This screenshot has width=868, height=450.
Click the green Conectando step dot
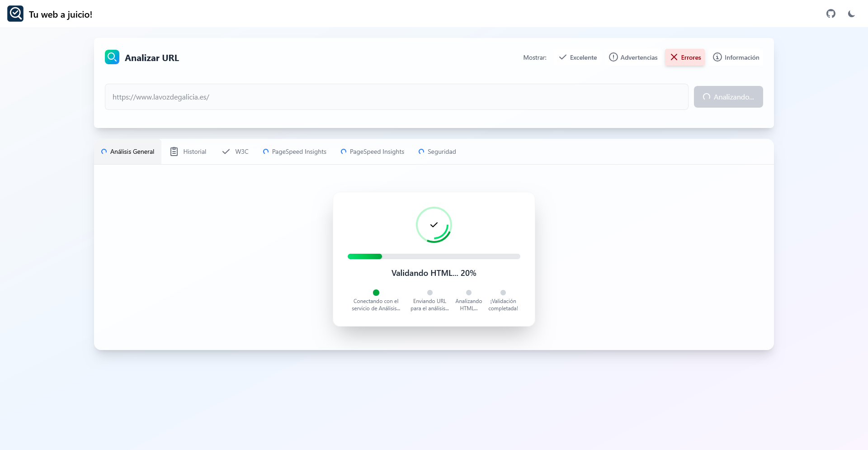[x=376, y=293]
